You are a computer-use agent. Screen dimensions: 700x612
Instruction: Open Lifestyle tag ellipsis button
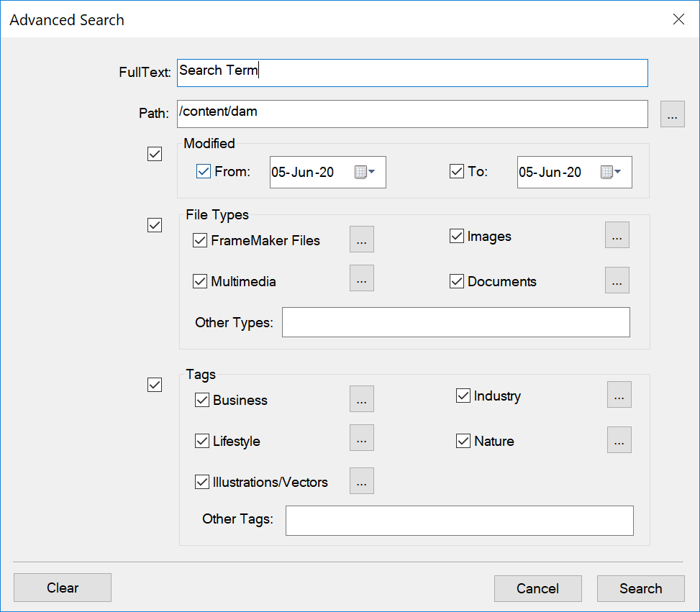coord(362,438)
